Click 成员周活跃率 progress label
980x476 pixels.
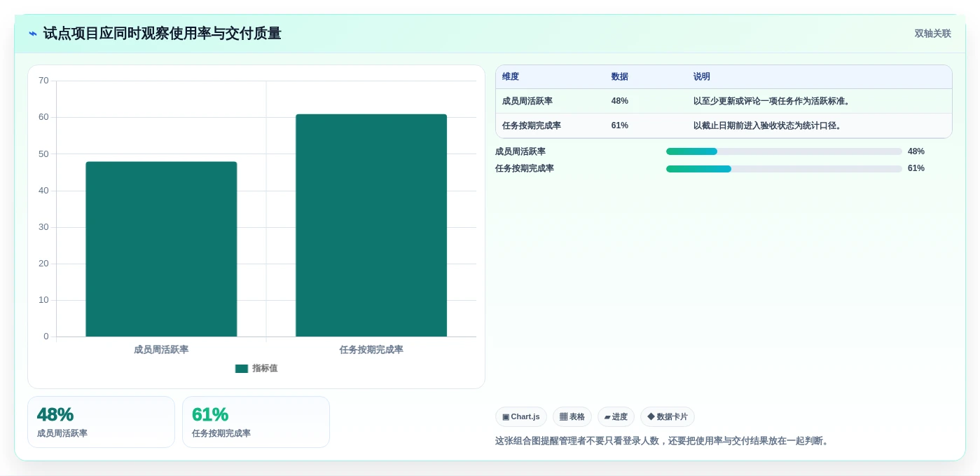coord(520,151)
